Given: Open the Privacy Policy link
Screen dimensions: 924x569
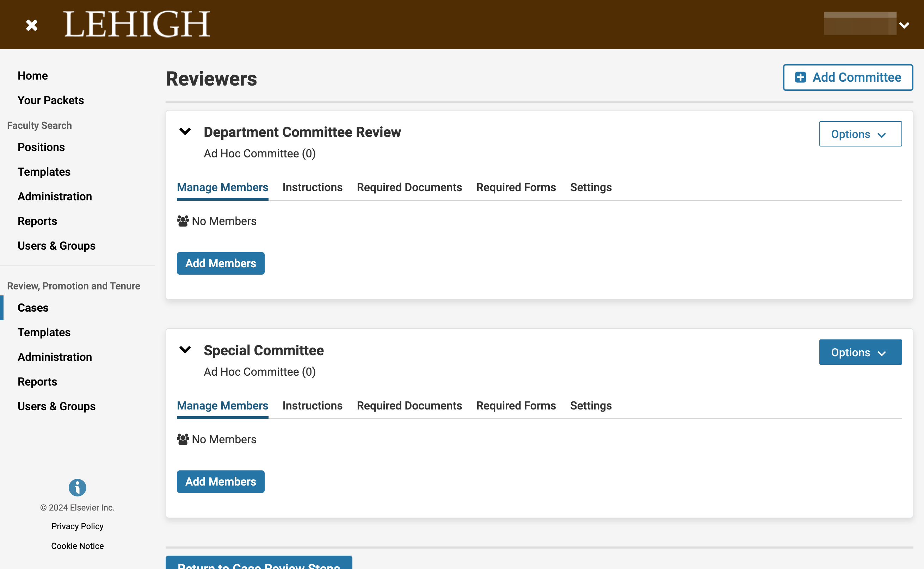Looking at the screenshot, I should 78,526.
